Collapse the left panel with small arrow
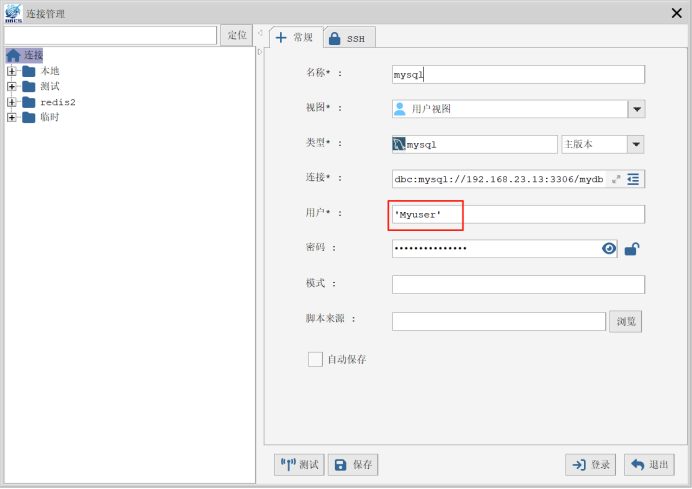 260,33
